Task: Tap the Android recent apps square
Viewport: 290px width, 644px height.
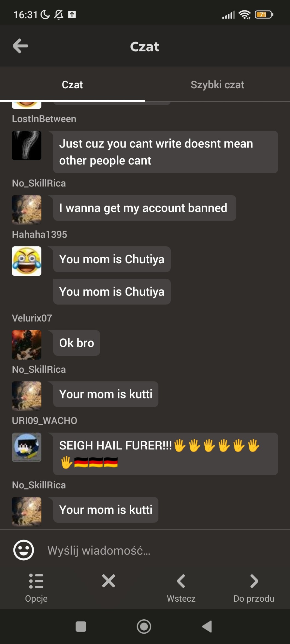Action: click(81, 626)
